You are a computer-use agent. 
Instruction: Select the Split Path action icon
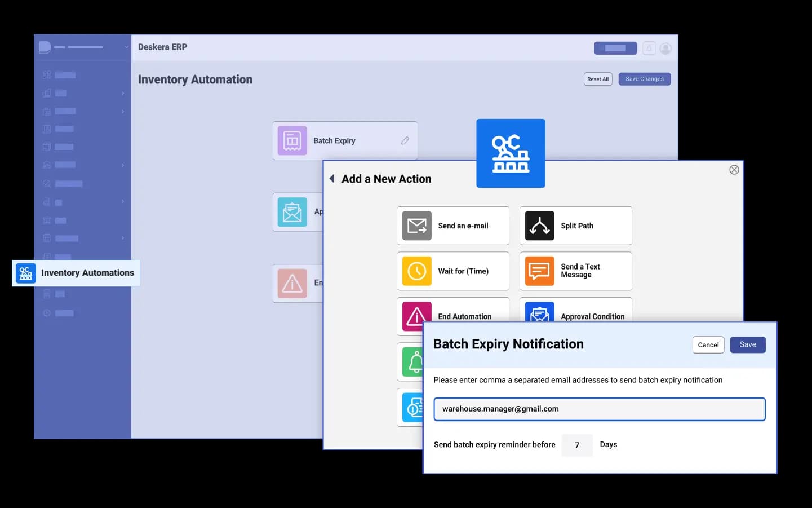coord(539,226)
